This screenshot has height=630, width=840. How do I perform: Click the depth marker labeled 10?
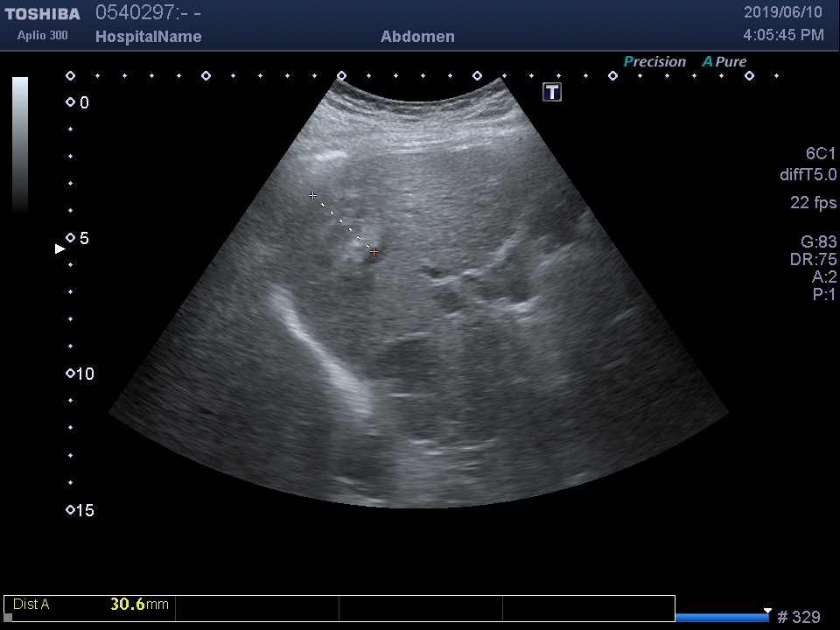pyautogui.click(x=71, y=374)
